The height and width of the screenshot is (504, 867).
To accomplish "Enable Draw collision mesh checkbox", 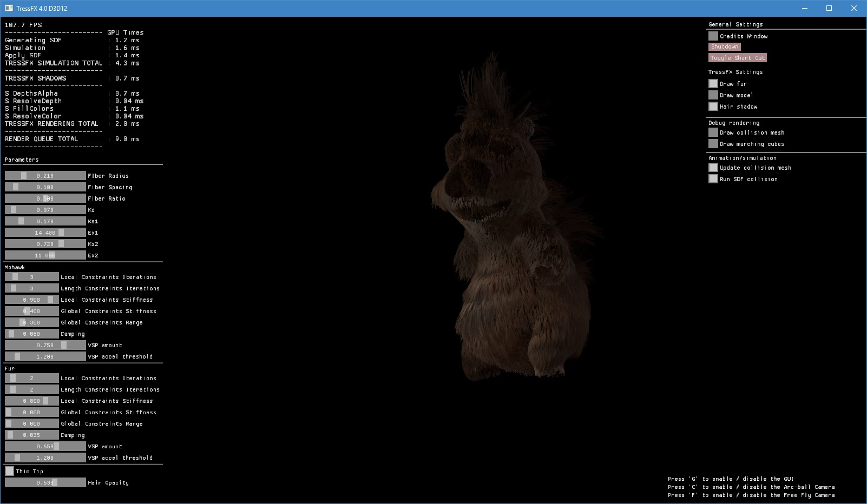I will tap(713, 132).
